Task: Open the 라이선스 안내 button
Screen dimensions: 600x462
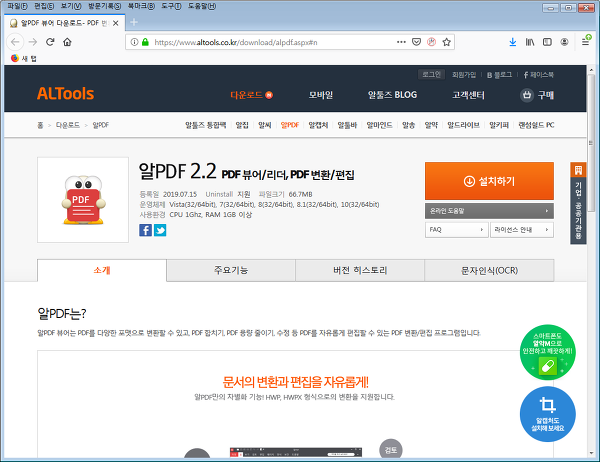Action: 522,230
